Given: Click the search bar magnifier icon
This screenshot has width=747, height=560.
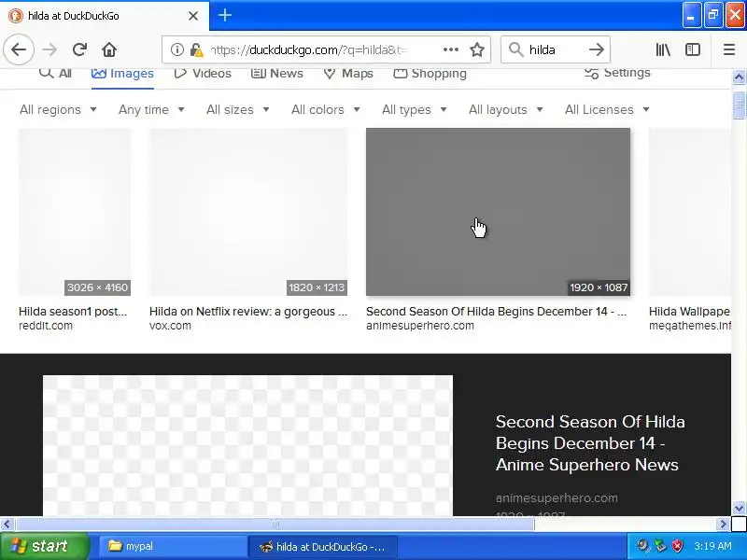Looking at the screenshot, I should coord(515,49).
